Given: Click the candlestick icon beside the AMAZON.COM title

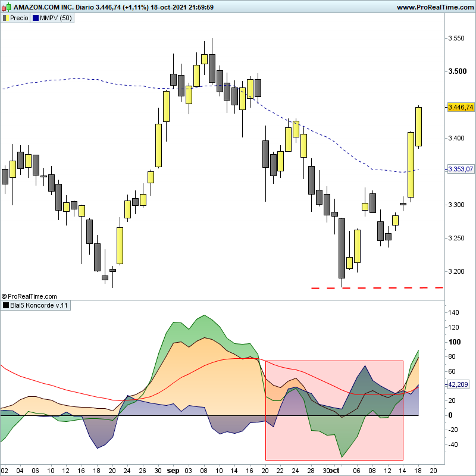Looking at the screenshot, I should pyautogui.click(x=7, y=7).
